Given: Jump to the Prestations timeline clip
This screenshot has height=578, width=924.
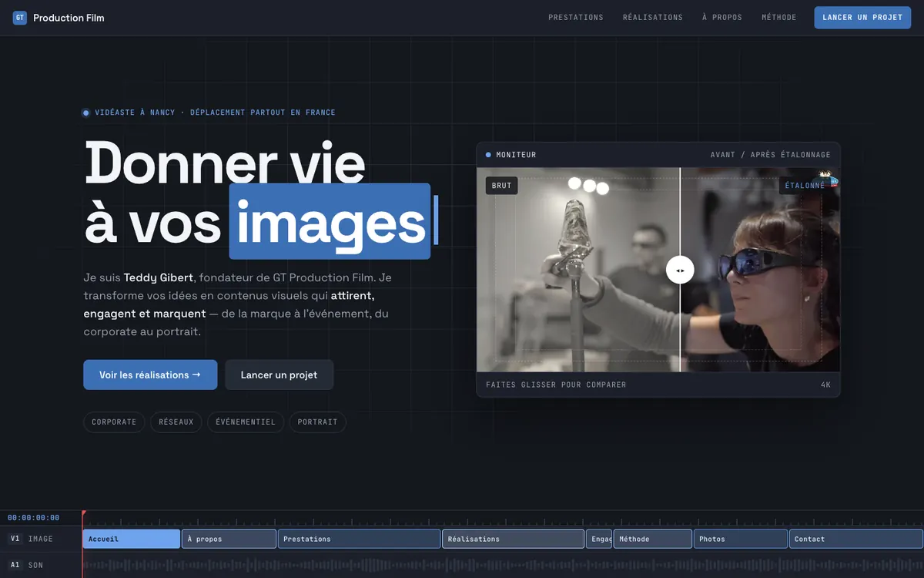Looking at the screenshot, I should tap(359, 539).
